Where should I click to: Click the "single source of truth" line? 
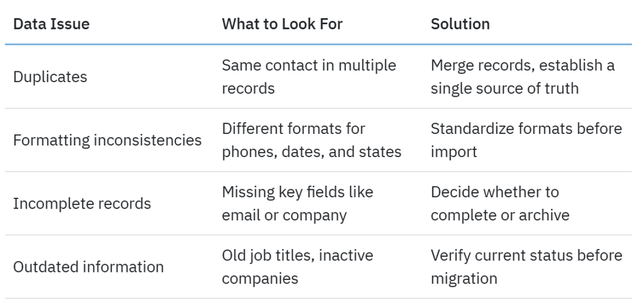[504, 89]
